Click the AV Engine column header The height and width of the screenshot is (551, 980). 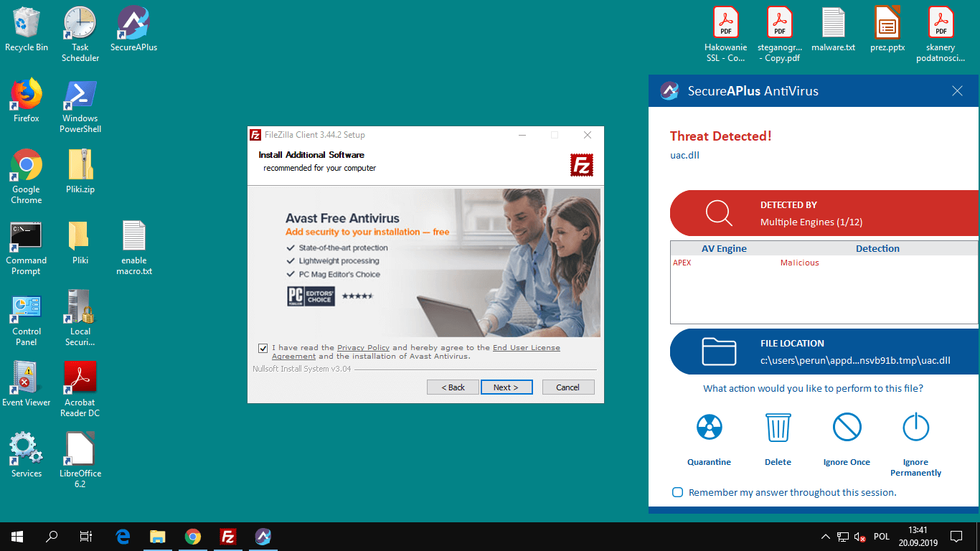pos(724,248)
